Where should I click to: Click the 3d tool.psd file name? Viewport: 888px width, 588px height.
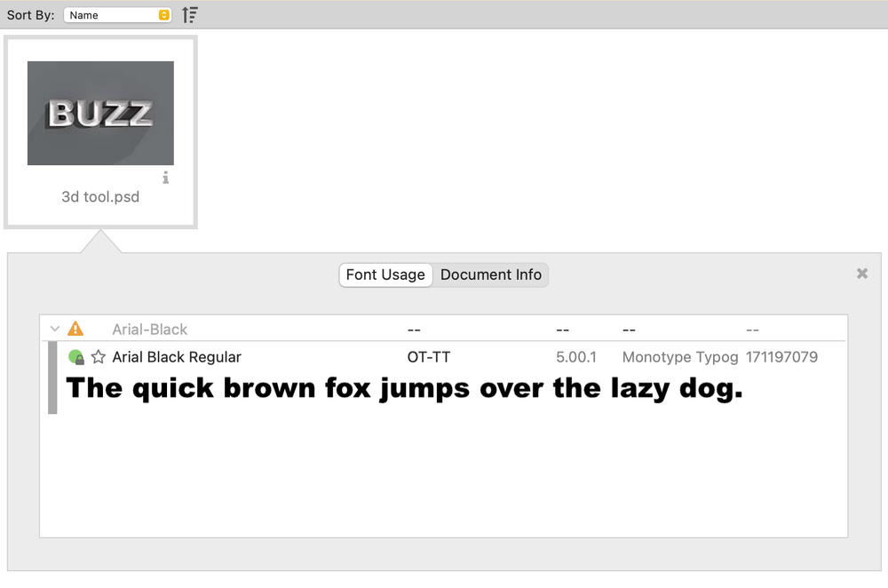[x=101, y=197]
